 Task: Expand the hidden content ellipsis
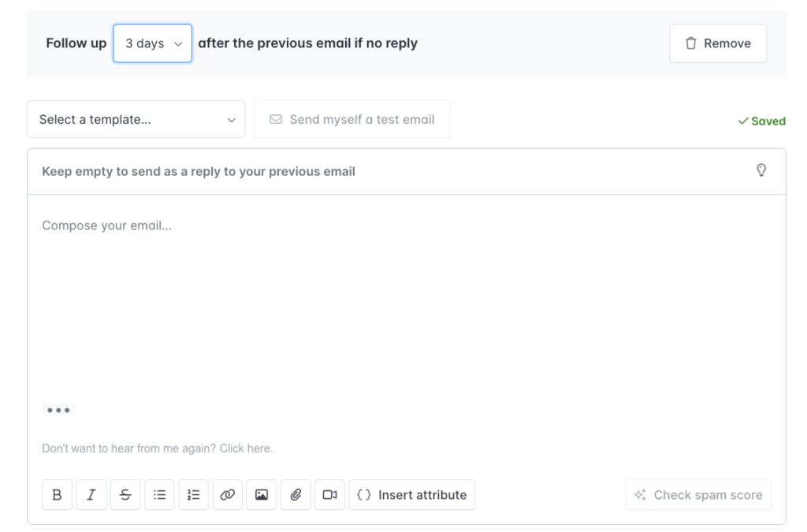(59, 410)
